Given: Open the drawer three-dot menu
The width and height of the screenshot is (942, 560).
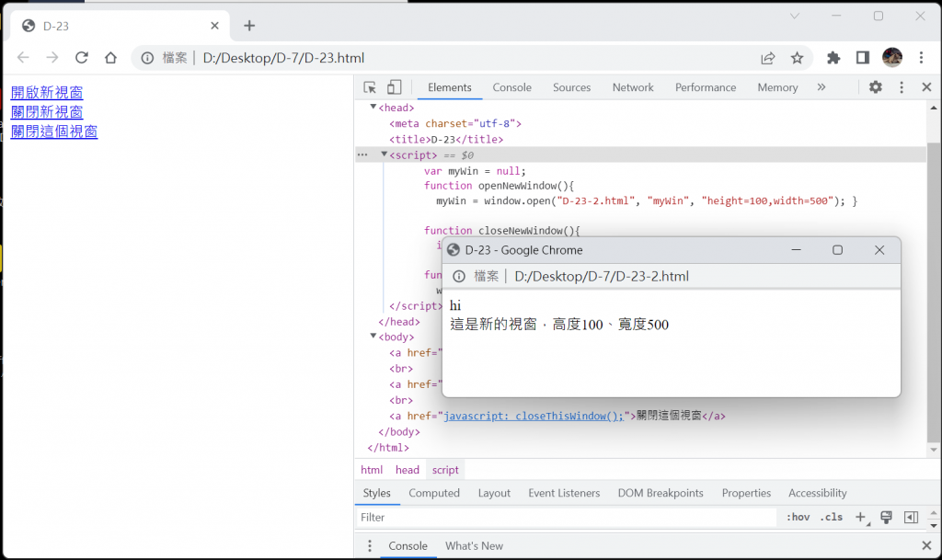Looking at the screenshot, I should coord(370,545).
